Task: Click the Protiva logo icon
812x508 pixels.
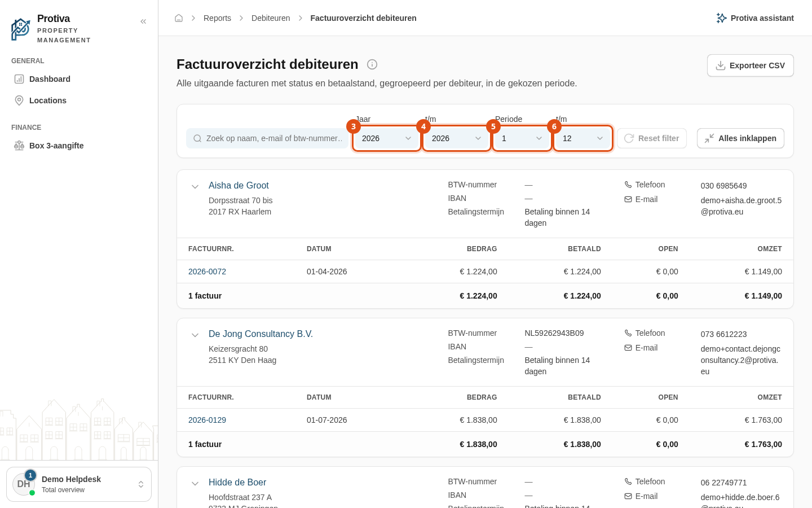Action: pos(21,29)
